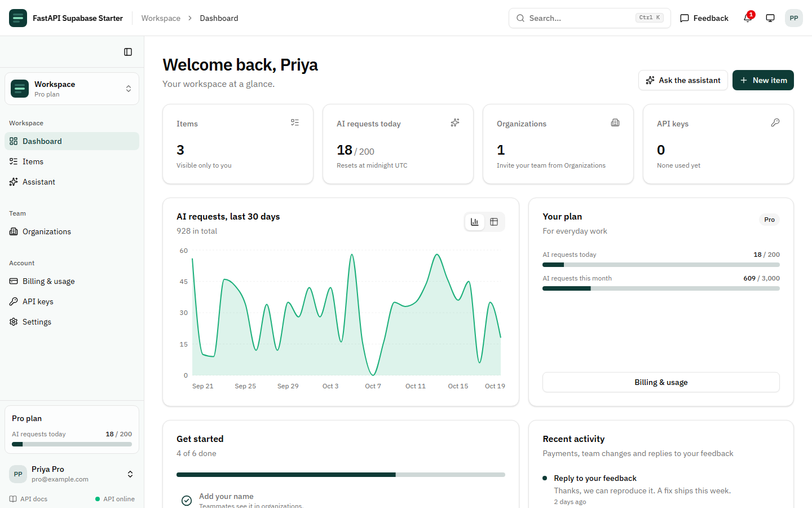Click the Organizations building icon in sidebar

pos(14,231)
